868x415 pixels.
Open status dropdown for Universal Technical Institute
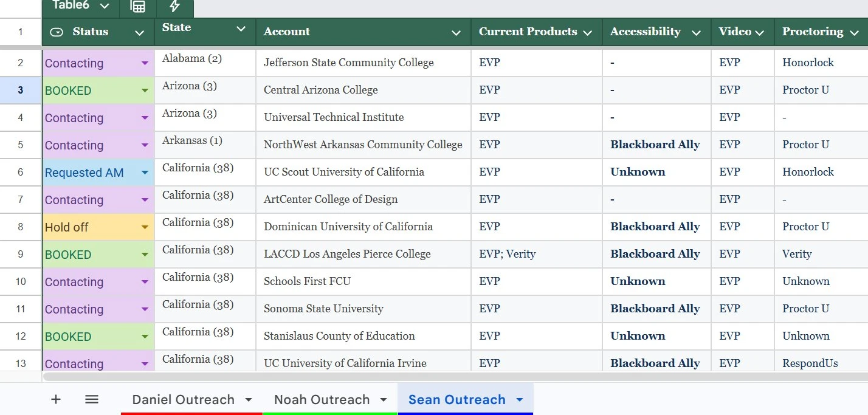[145, 118]
